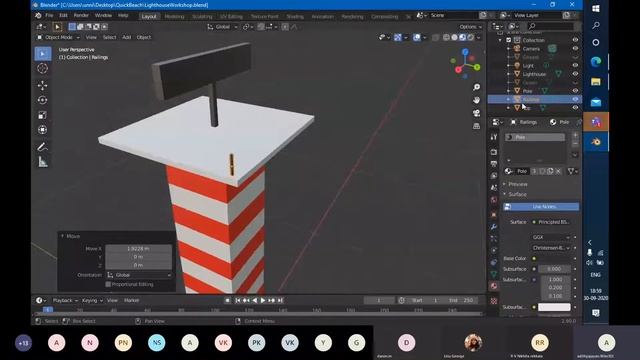Click the Move X value field
The image size is (640, 360).
tap(139, 249)
